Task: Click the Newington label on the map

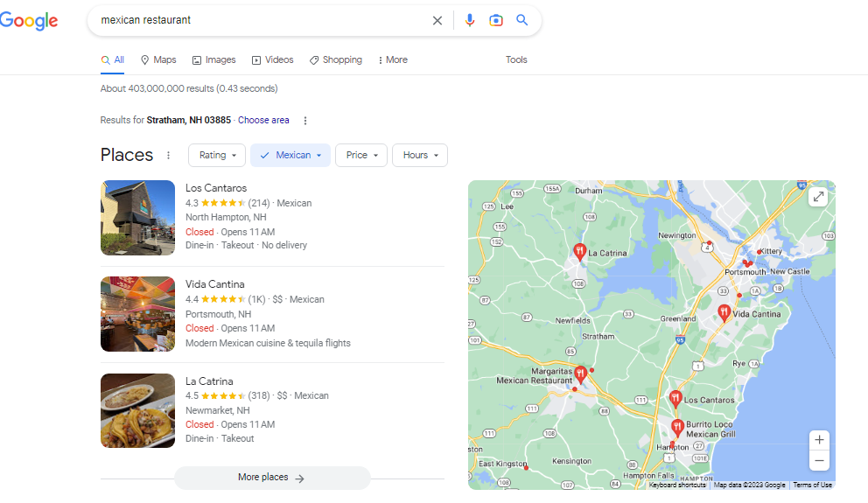Action: [676, 235]
